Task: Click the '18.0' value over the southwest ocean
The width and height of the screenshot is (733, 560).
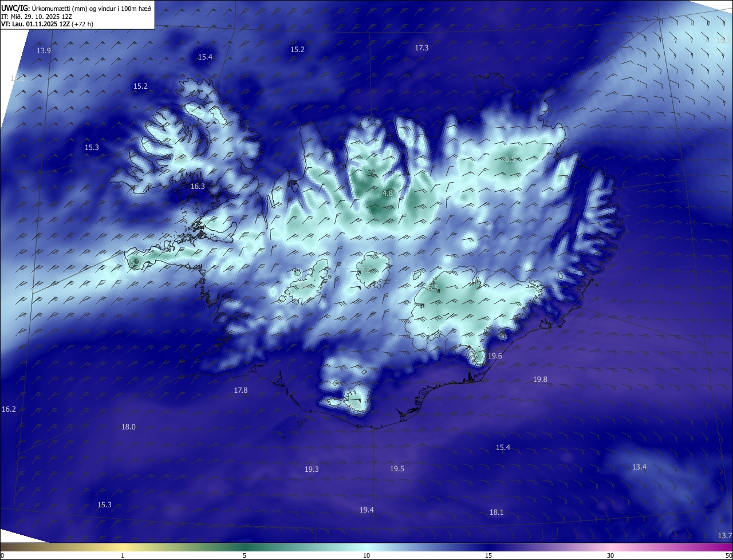Action: tap(128, 427)
